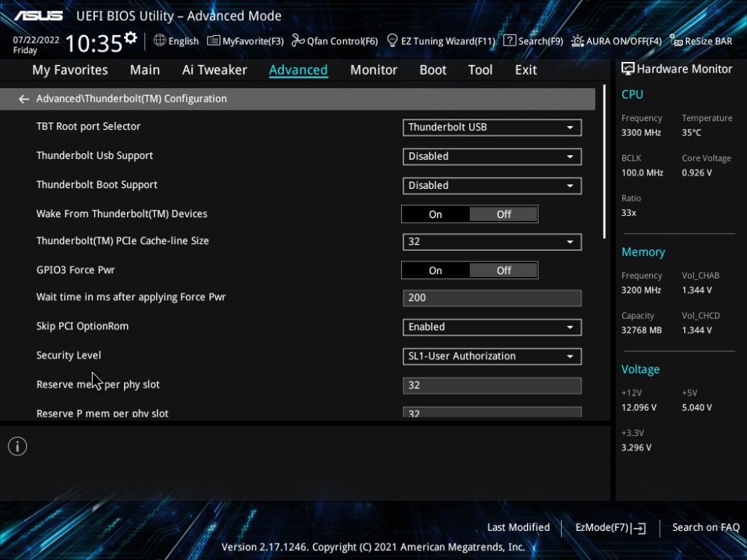
Task: Switch to Boot tab
Action: pyautogui.click(x=433, y=70)
